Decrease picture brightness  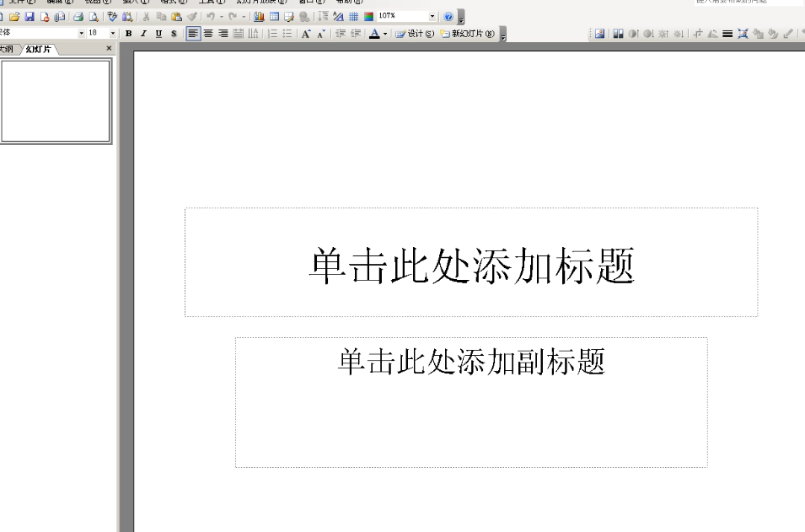[x=679, y=34]
